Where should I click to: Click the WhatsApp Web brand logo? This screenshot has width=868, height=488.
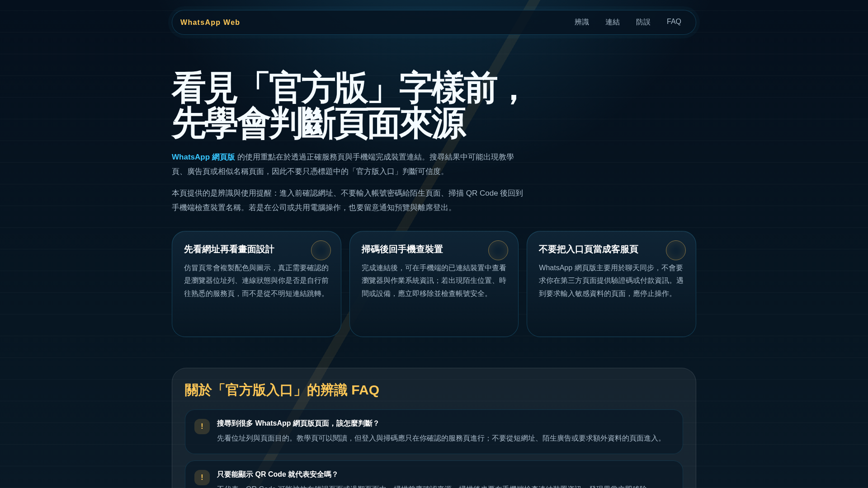pos(210,22)
